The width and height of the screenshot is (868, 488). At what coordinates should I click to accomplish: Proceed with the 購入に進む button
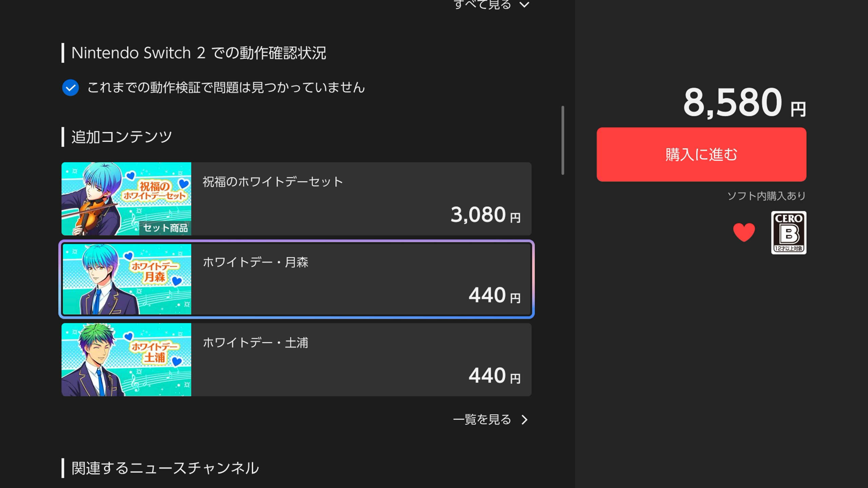tap(702, 155)
